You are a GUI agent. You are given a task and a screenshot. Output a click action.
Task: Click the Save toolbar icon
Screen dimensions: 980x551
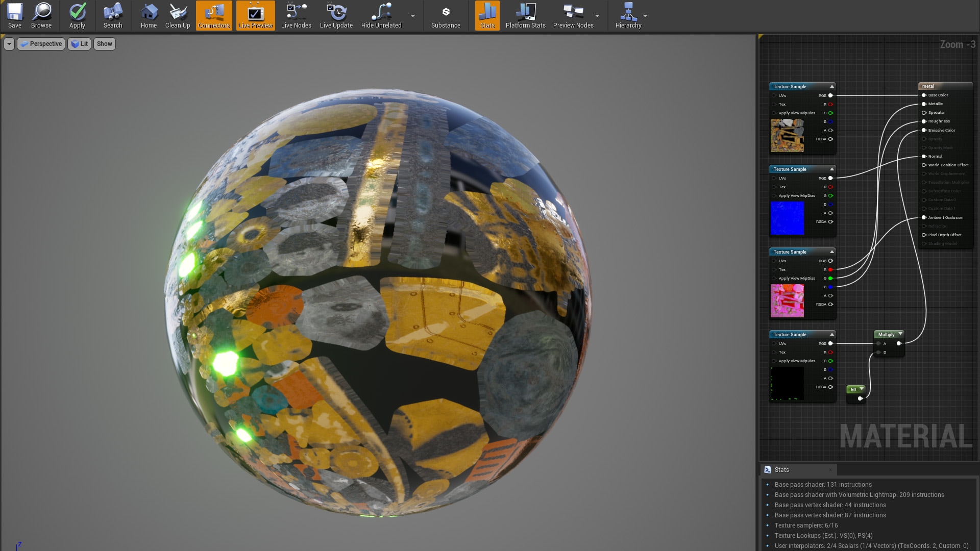(15, 15)
